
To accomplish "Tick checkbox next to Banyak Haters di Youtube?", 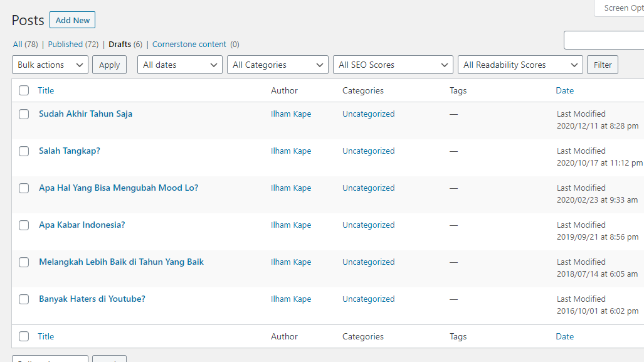I will [x=24, y=299].
